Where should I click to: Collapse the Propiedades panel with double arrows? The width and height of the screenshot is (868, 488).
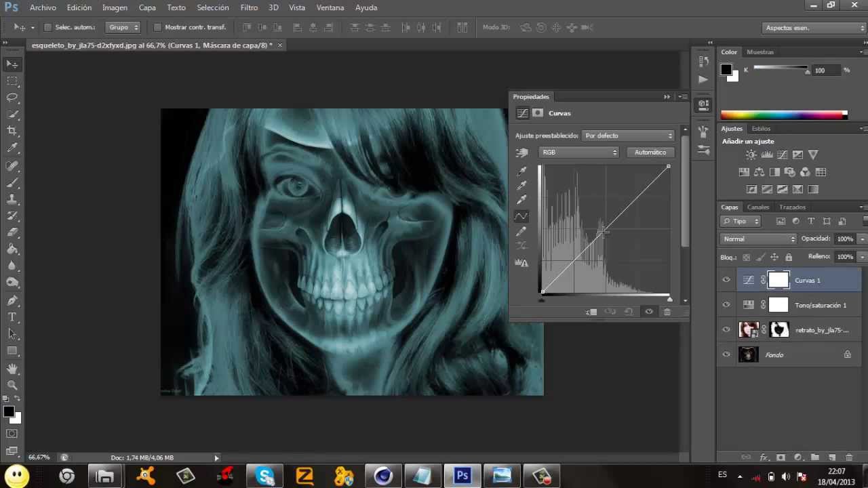[x=667, y=97]
